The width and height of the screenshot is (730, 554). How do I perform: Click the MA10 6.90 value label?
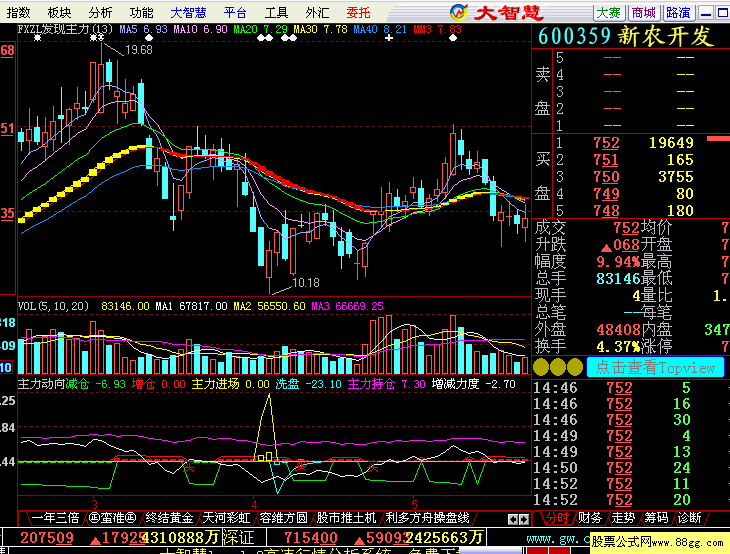pyautogui.click(x=200, y=29)
